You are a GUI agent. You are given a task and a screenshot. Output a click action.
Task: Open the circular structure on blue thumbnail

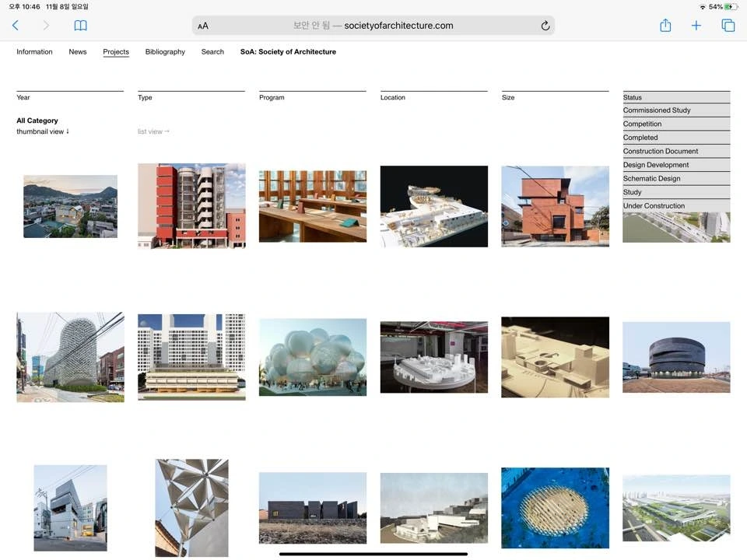pyautogui.click(x=555, y=508)
